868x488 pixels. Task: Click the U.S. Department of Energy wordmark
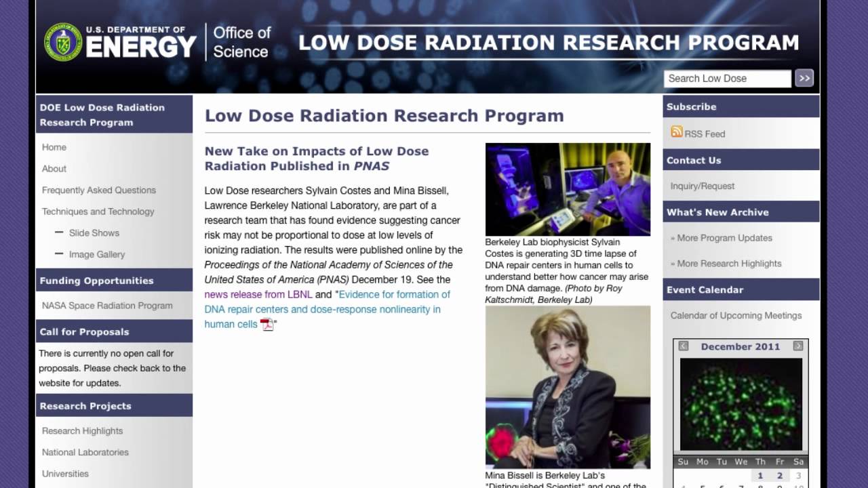(141, 42)
